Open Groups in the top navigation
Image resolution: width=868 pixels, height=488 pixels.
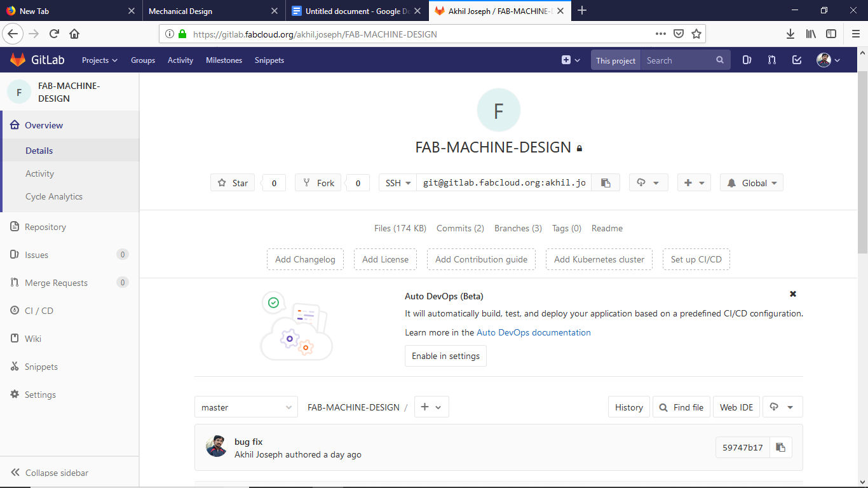[143, 60]
